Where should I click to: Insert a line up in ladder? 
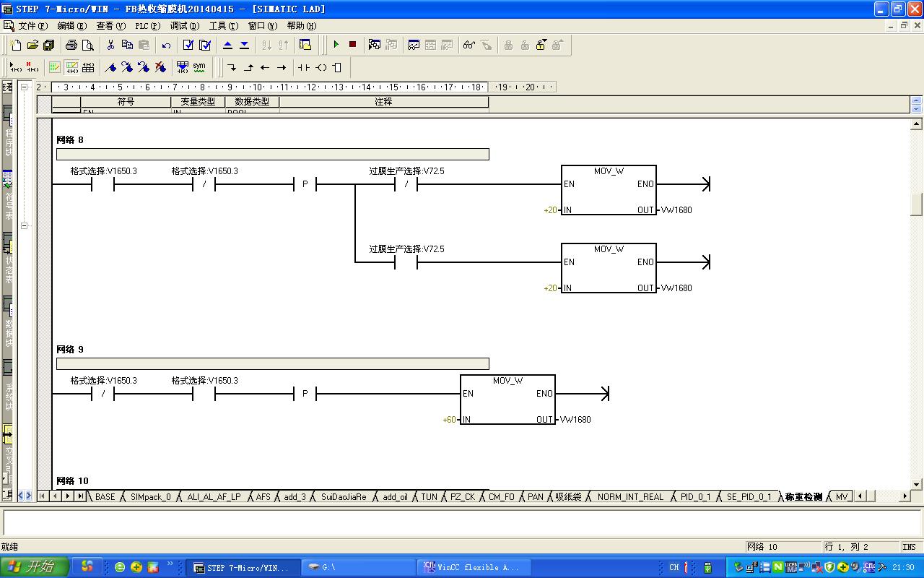248,67
